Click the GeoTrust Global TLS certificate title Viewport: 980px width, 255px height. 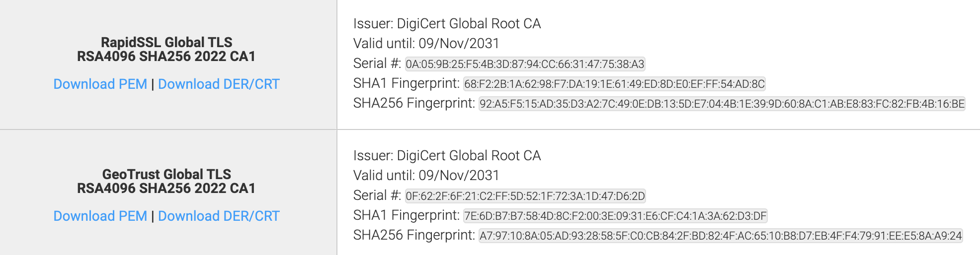pos(166,181)
